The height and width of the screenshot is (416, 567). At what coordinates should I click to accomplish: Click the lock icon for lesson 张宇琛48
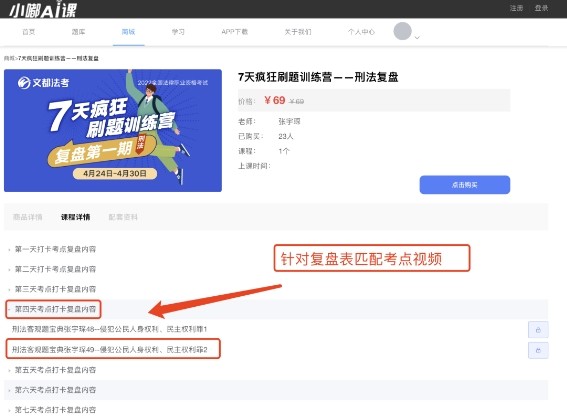point(538,330)
